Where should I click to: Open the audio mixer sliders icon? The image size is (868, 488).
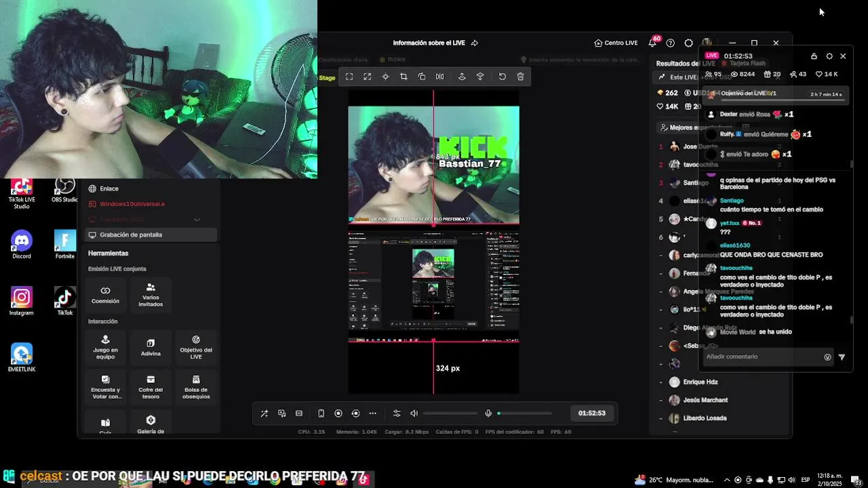[397, 413]
